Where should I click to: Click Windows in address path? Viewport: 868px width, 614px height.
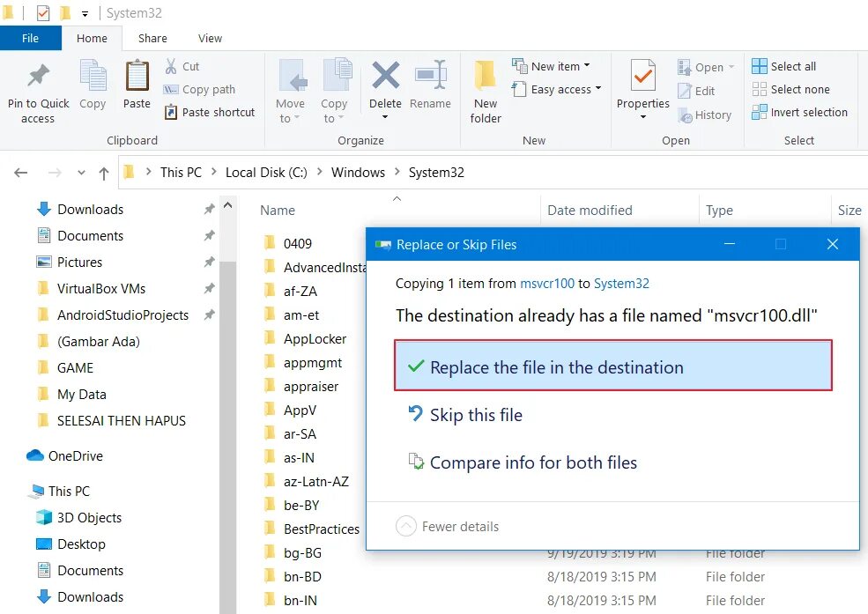(358, 173)
